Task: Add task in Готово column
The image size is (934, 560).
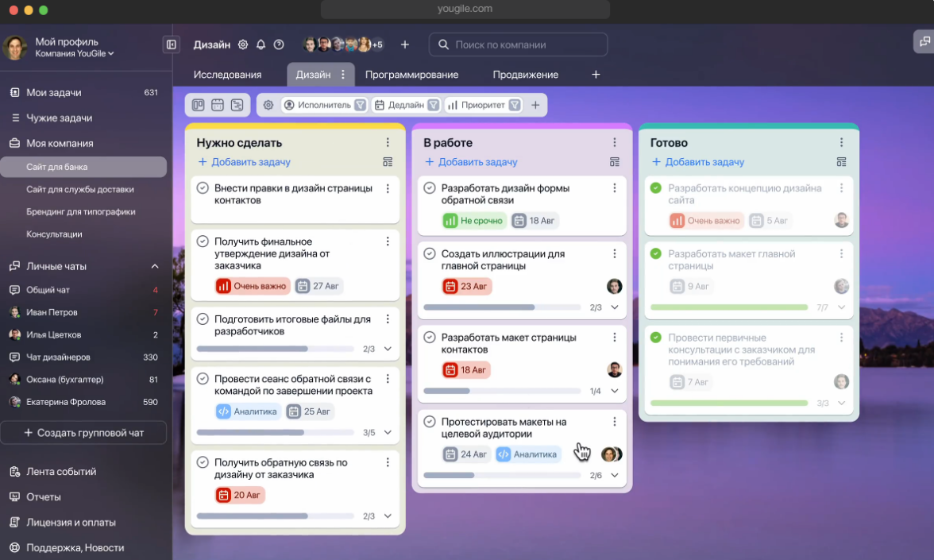Action: [x=698, y=162]
